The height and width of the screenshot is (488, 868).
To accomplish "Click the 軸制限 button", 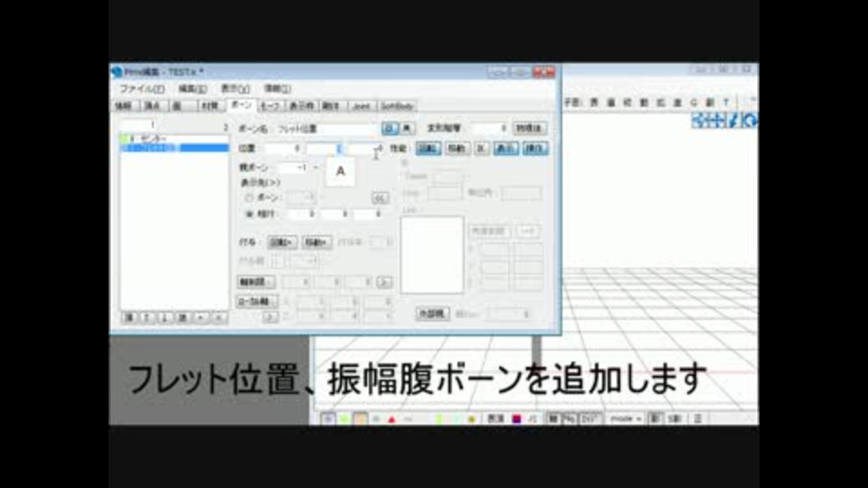I will pyautogui.click(x=256, y=282).
